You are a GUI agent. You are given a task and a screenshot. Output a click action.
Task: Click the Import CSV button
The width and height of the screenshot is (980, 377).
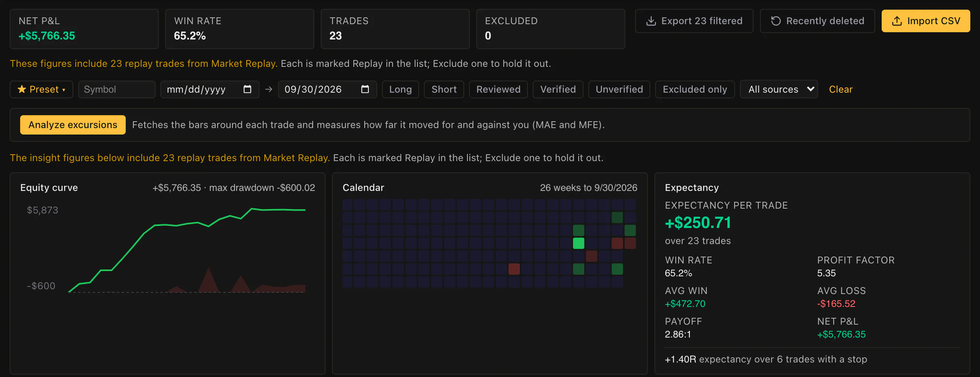(926, 21)
